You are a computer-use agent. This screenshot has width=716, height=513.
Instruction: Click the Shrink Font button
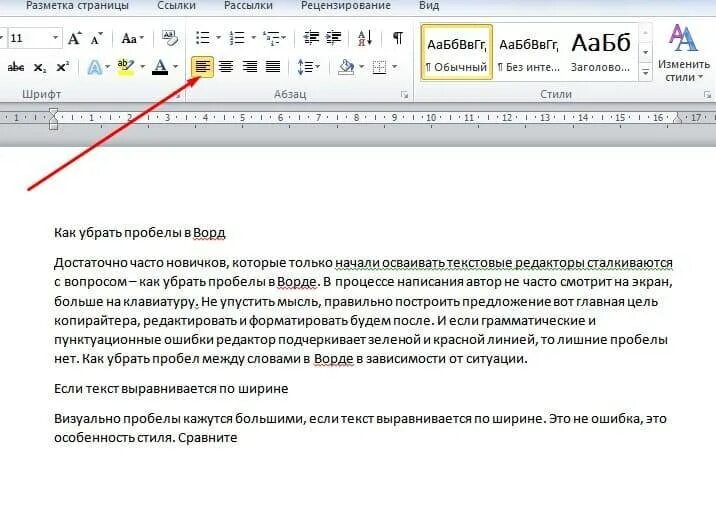[x=96, y=38]
